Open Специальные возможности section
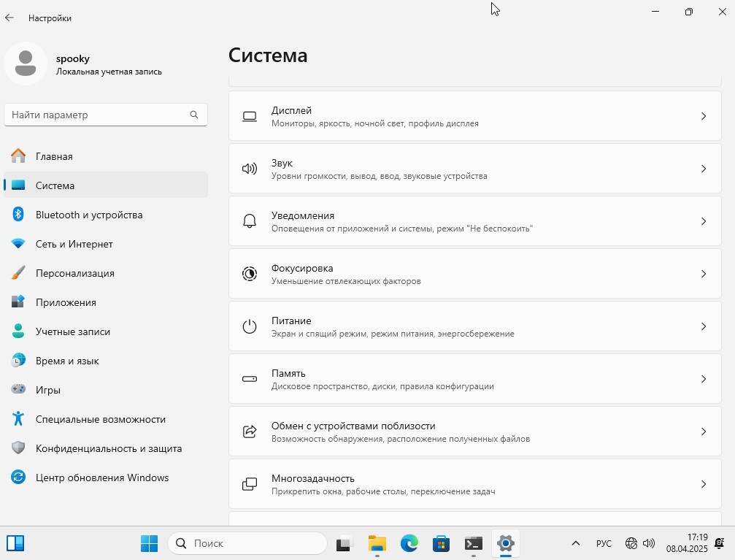The height and width of the screenshot is (560, 735). pyautogui.click(x=105, y=419)
